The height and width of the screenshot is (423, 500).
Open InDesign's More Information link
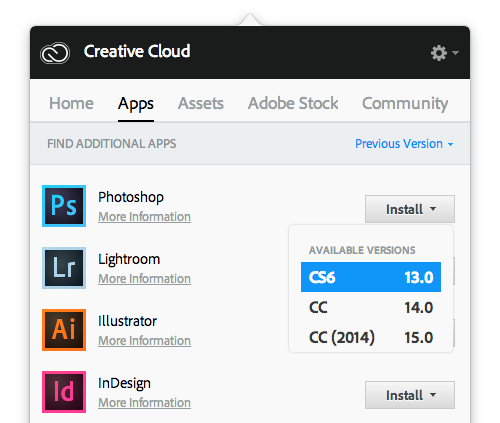click(144, 403)
